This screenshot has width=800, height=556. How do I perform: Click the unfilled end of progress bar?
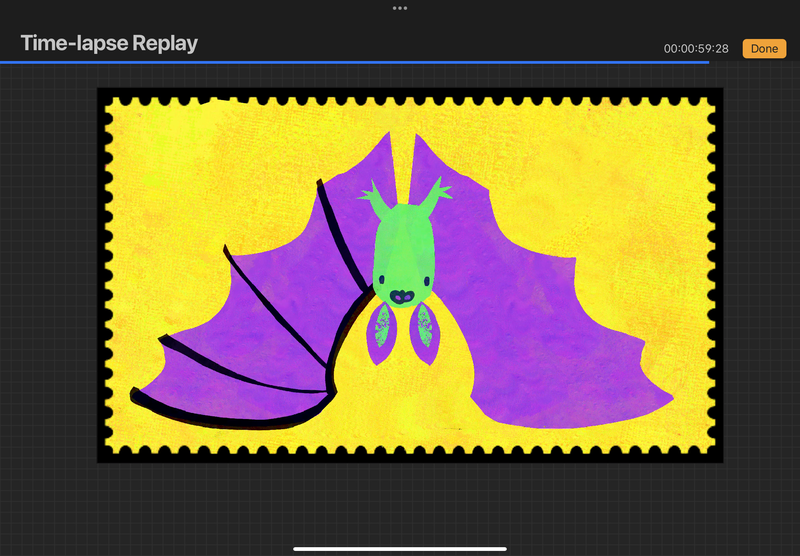tap(754, 62)
